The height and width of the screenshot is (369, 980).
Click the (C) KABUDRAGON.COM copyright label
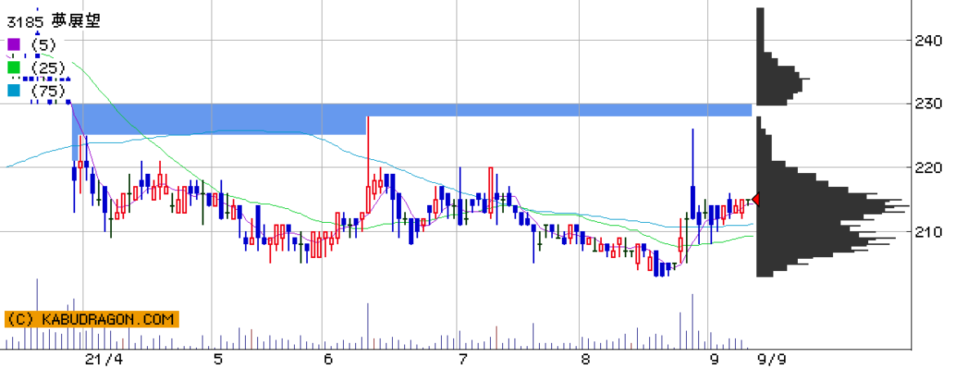pos(91,318)
